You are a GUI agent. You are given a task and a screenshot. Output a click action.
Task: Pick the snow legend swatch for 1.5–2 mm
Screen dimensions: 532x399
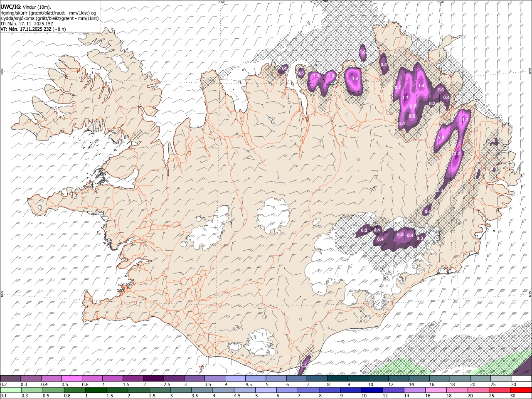[x=133, y=378]
